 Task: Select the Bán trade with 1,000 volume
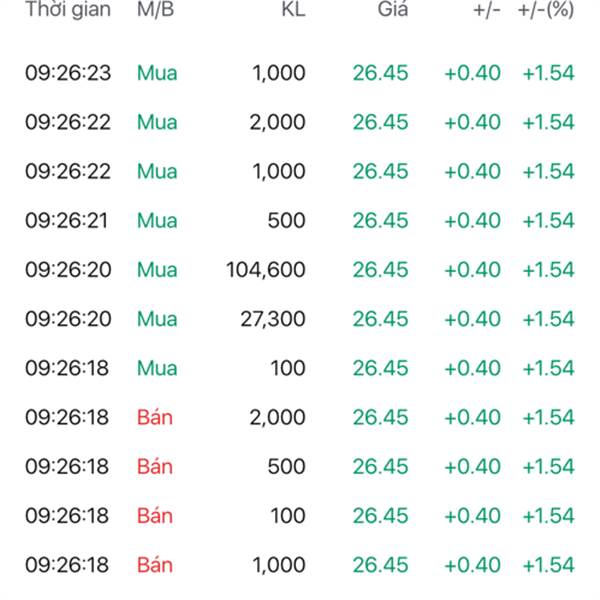click(x=300, y=565)
